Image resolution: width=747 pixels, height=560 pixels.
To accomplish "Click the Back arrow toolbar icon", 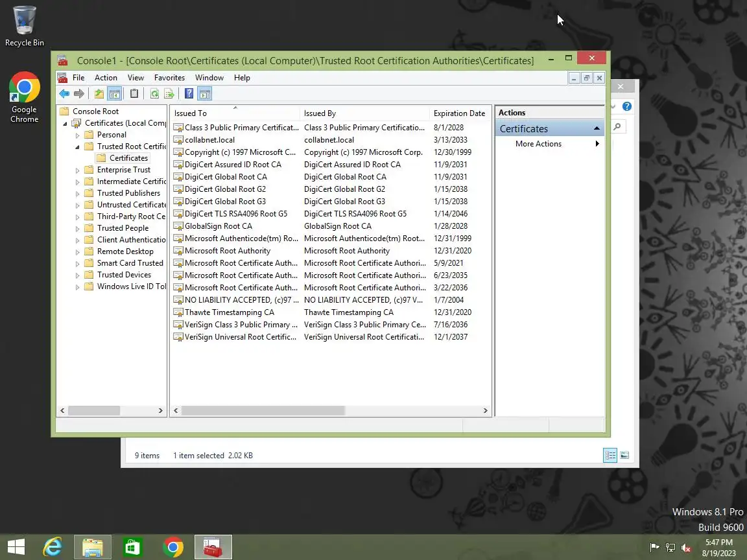I will click(x=64, y=94).
